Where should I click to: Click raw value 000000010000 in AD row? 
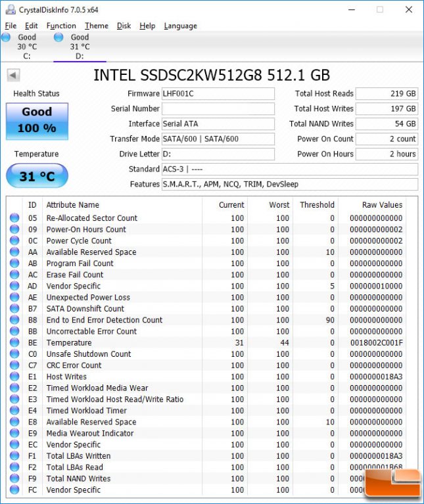pyautogui.click(x=376, y=286)
